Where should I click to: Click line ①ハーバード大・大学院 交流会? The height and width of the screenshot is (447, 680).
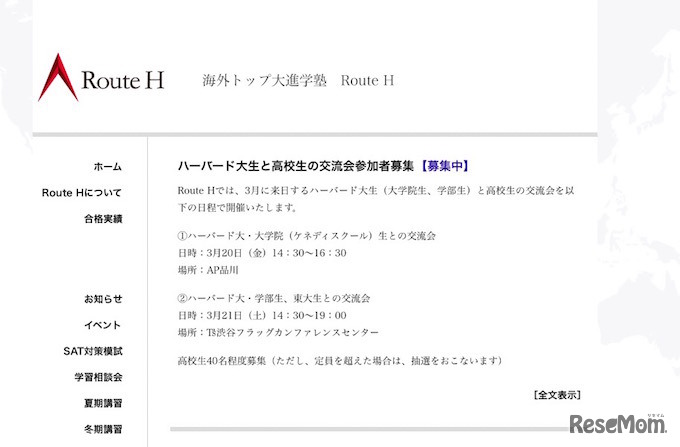(307, 236)
